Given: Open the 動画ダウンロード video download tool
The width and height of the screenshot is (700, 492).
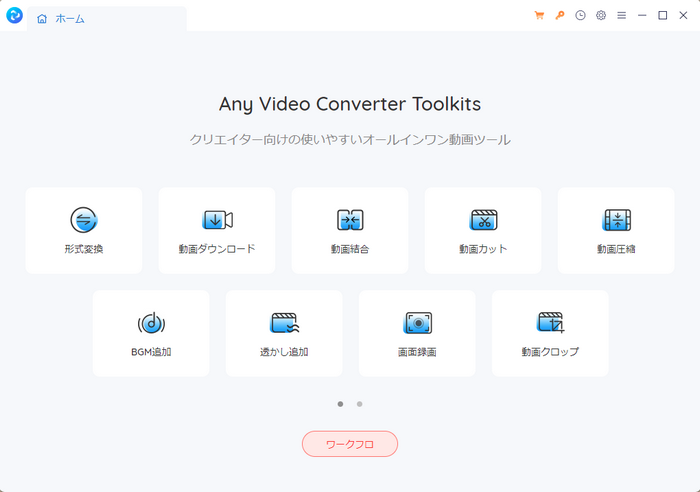Looking at the screenshot, I should click(x=217, y=230).
